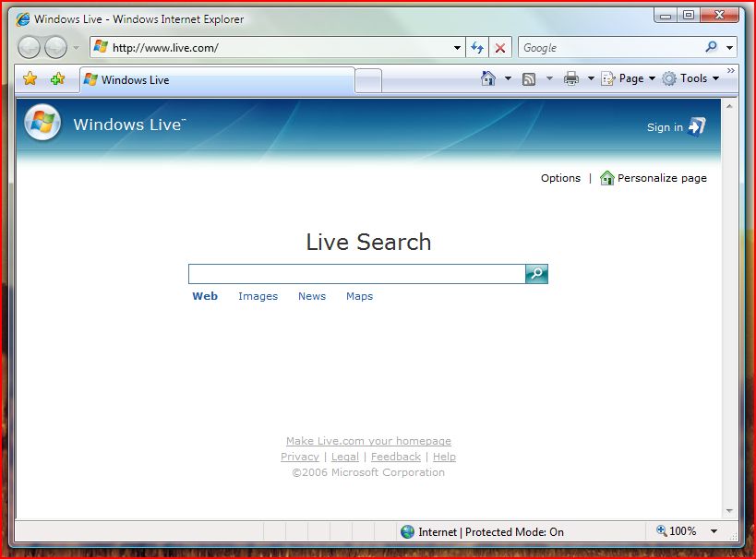This screenshot has width=756, height=559.
Task: Click the Google search box
Action: [610, 48]
